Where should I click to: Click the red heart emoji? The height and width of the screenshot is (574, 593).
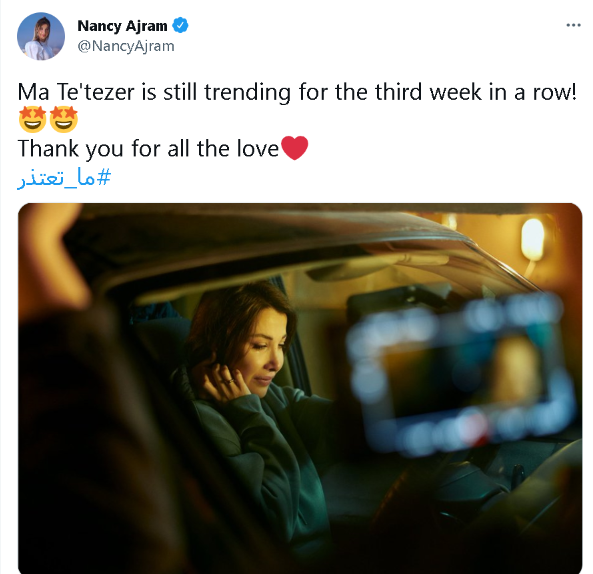(x=295, y=148)
